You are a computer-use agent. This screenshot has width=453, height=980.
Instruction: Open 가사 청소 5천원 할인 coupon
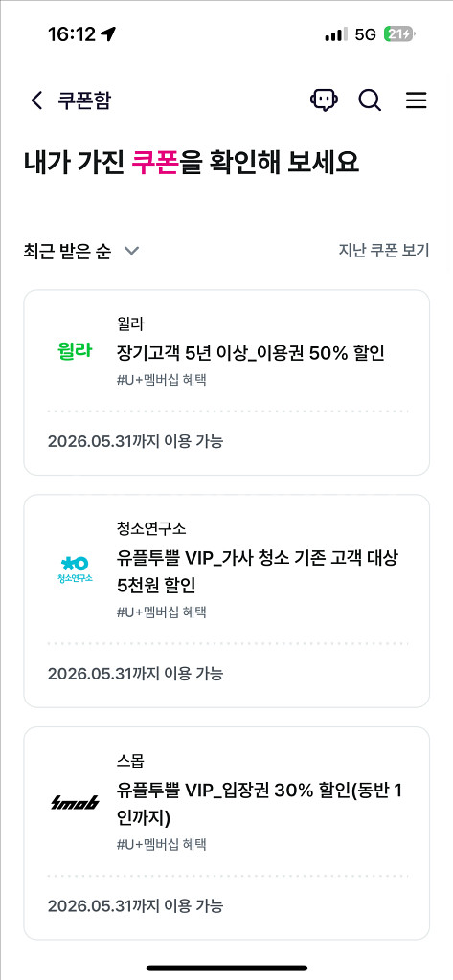pyautogui.click(x=226, y=601)
